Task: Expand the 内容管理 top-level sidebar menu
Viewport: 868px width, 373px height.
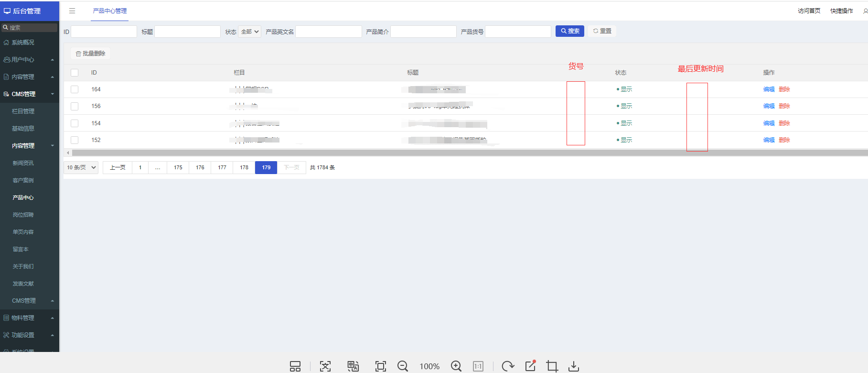Action: coord(29,77)
